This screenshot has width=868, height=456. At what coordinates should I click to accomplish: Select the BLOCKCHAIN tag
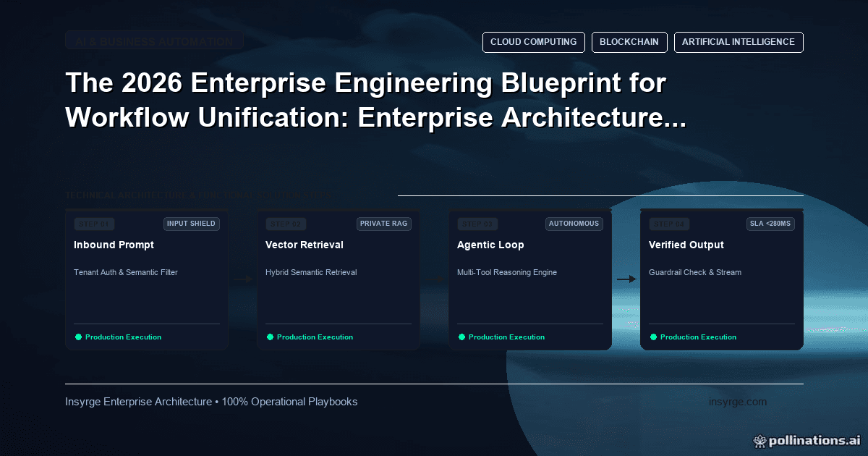pos(629,42)
